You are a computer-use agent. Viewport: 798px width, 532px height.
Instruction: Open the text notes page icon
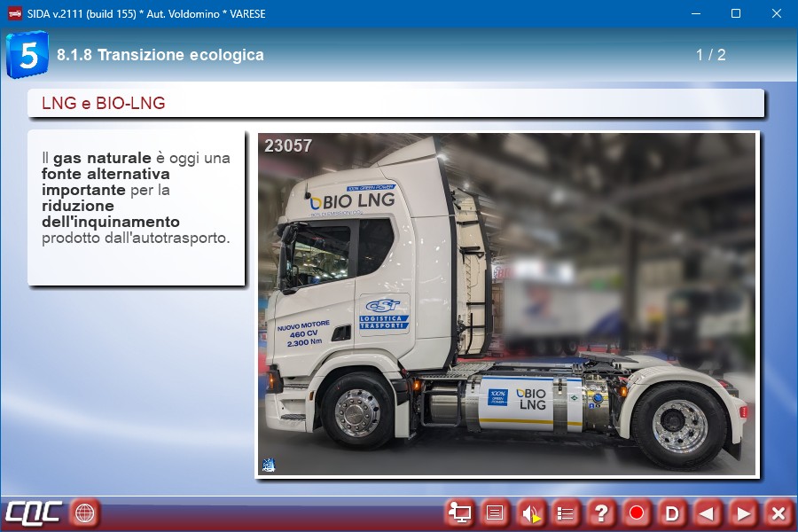pyautogui.click(x=495, y=512)
